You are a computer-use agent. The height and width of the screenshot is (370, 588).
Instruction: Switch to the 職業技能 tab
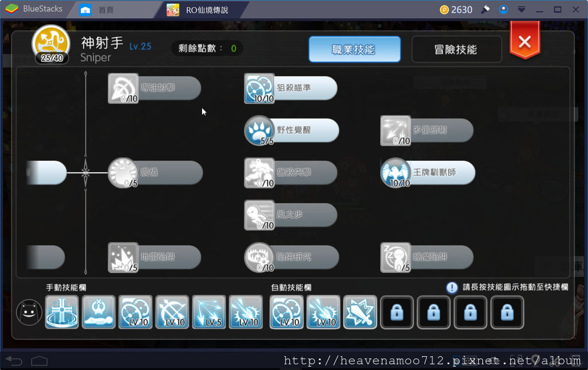coord(354,49)
